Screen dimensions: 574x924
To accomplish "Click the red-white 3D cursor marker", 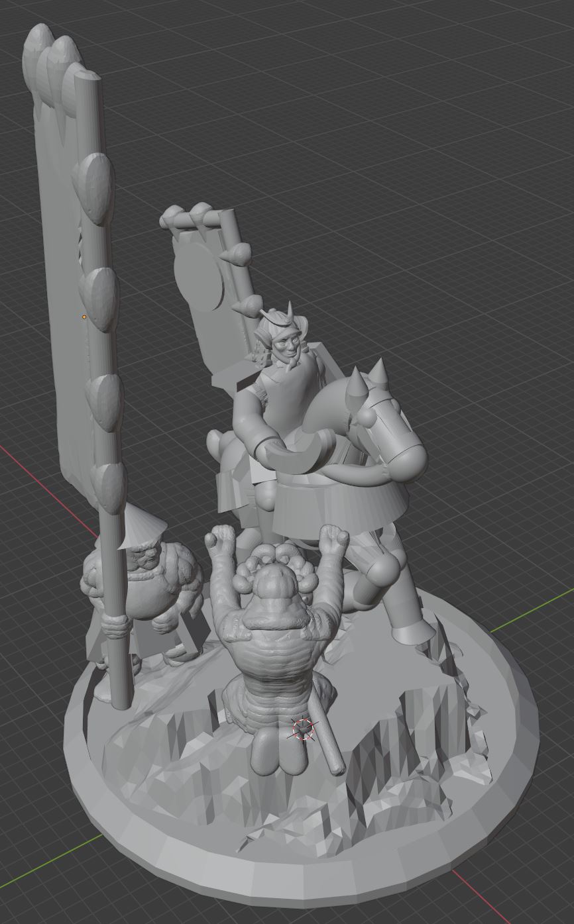I will coord(304,729).
